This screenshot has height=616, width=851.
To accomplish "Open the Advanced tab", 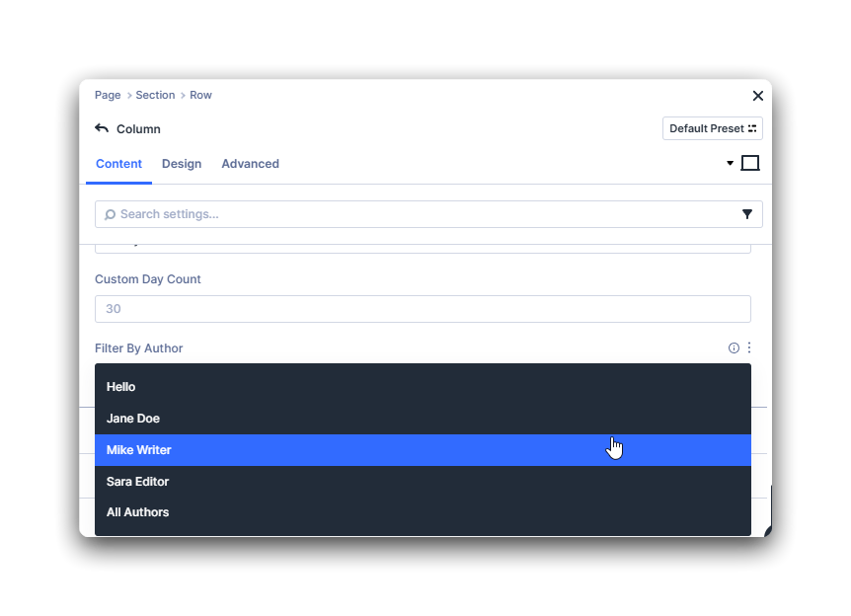I will (250, 164).
